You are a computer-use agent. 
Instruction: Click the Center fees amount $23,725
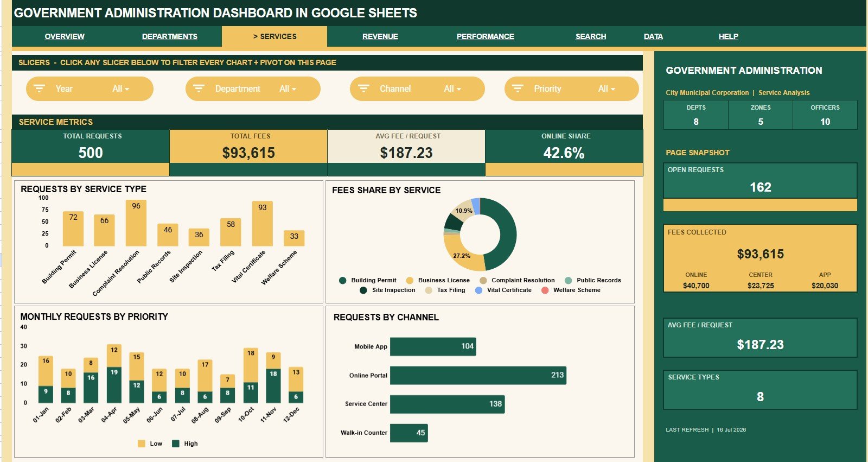point(761,286)
